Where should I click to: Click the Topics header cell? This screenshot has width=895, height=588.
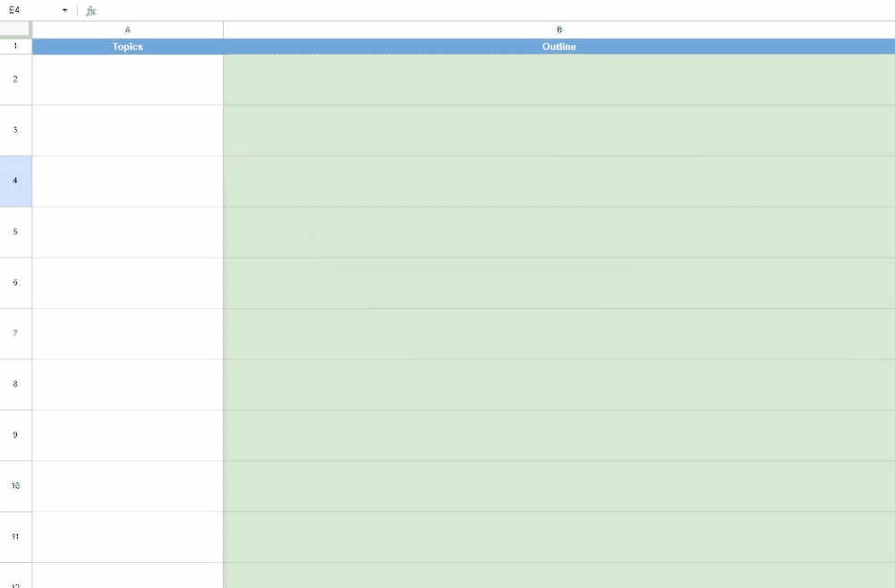[127, 47]
